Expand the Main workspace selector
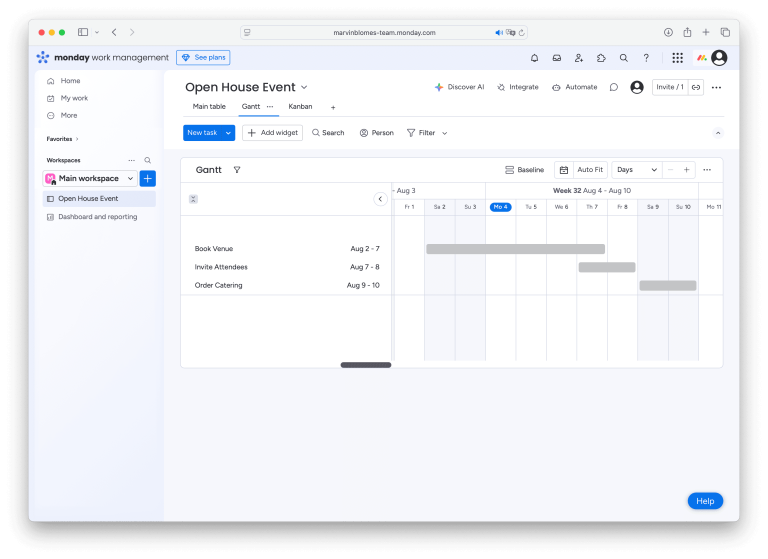The width and height of the screenshot is (768, 559). pyautogui.click(x=90, y=178)
